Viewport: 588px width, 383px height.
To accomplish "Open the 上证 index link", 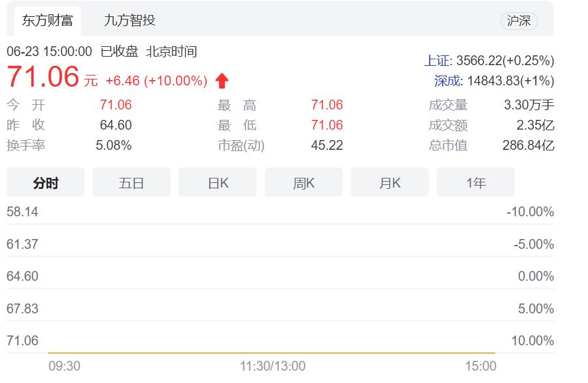I will (437, 61).
